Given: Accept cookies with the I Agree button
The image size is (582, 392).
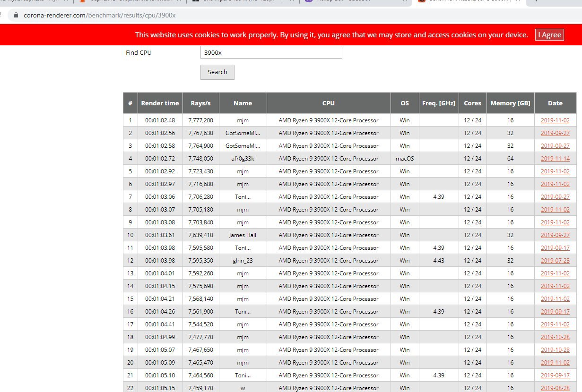Looking at the screenshot, I should [x=549, y=34].
